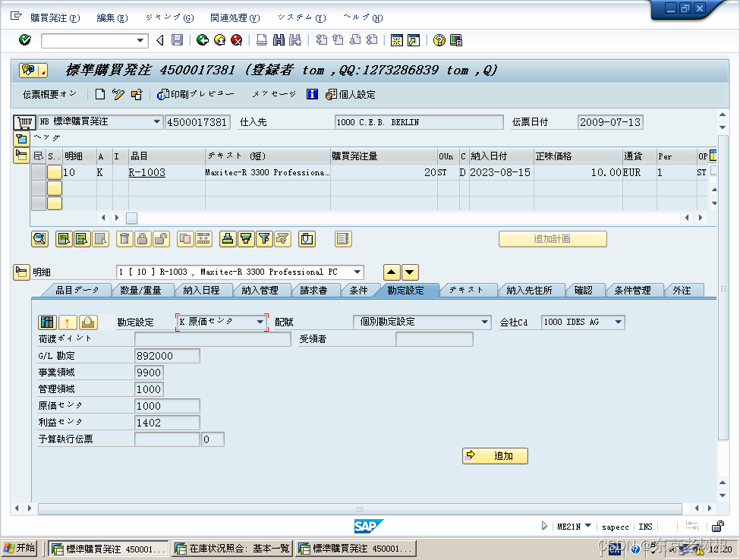Click the bottom horizontal scrollbar
The width and height of the screenshot is (740, 560).
tap(360, 508)
